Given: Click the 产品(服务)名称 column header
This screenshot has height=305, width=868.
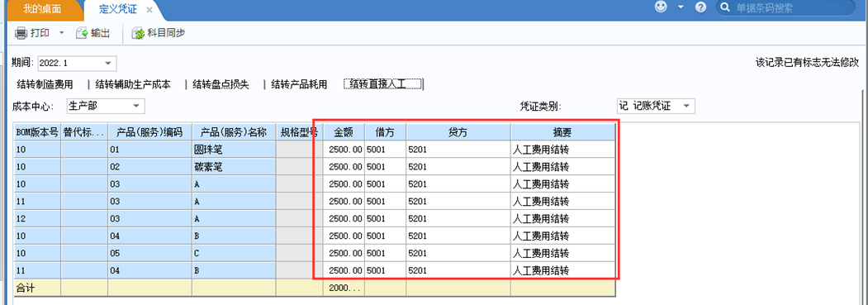Looking at the screenshot, I should click(x=235, y=131).
